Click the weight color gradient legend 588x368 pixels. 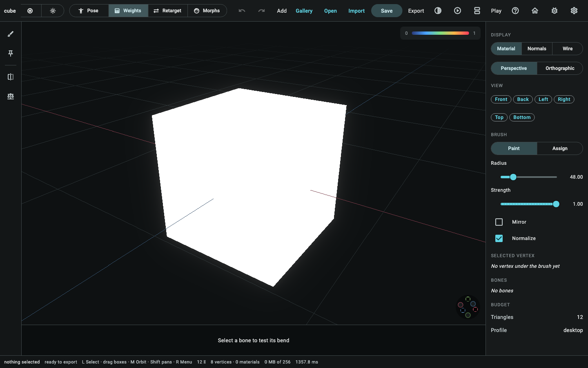pos(441,33)
